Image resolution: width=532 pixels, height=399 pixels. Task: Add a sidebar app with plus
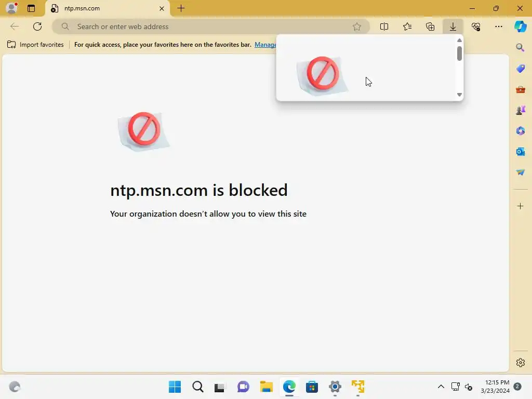(520, 206)
